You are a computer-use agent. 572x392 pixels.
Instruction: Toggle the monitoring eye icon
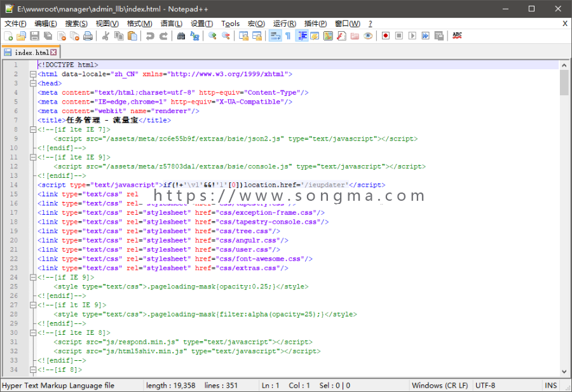pos(368,36)
